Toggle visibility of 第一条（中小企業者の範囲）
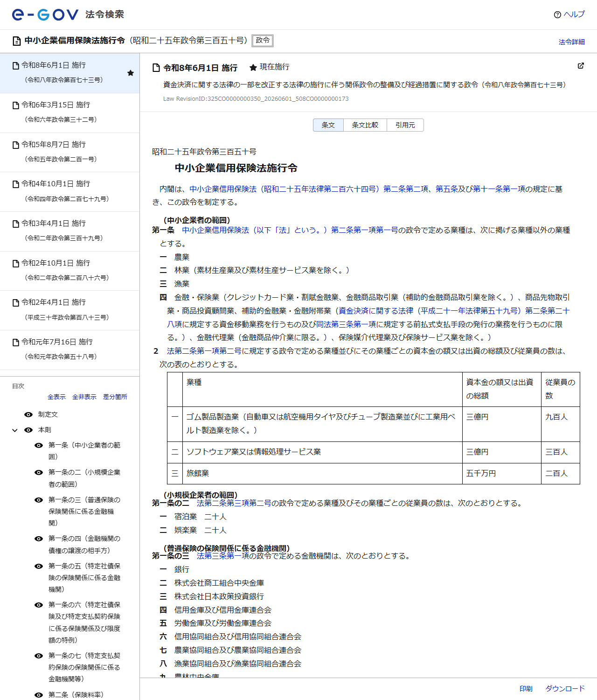Viewport: 597px width, 700px height. coord(39,445)
